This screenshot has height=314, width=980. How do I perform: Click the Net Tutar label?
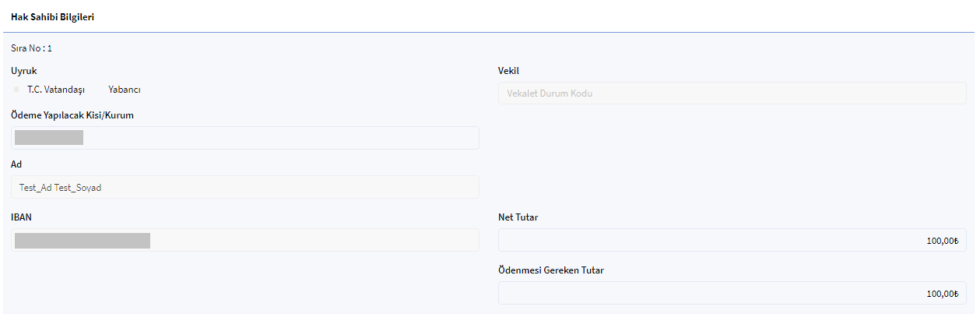pyautogui.click(x=518, y=217)
